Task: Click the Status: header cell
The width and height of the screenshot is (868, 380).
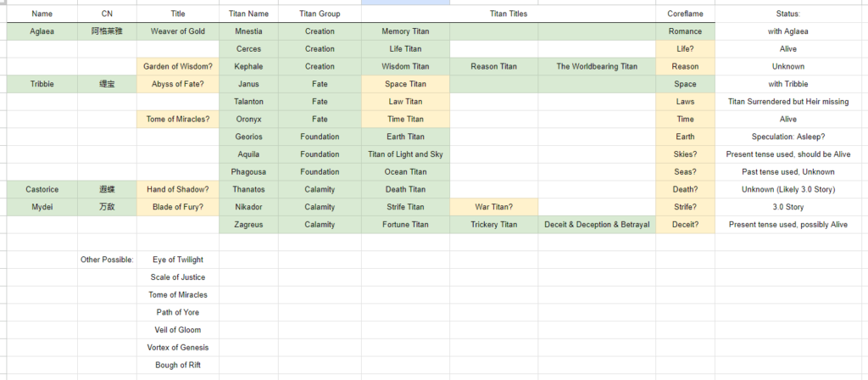Action: [x=788, y=14]
